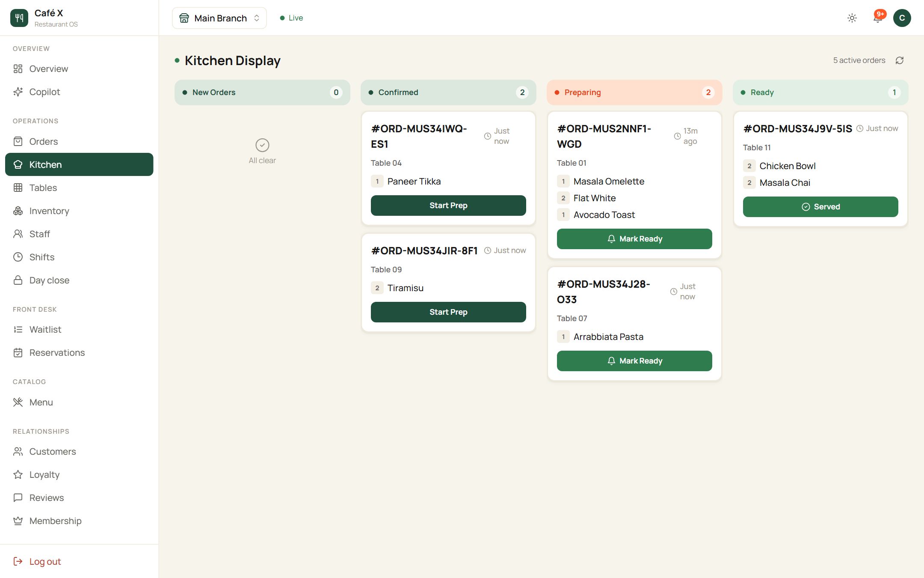
Task: Click the Menu utensils icon
Action: tap(18, 402)
